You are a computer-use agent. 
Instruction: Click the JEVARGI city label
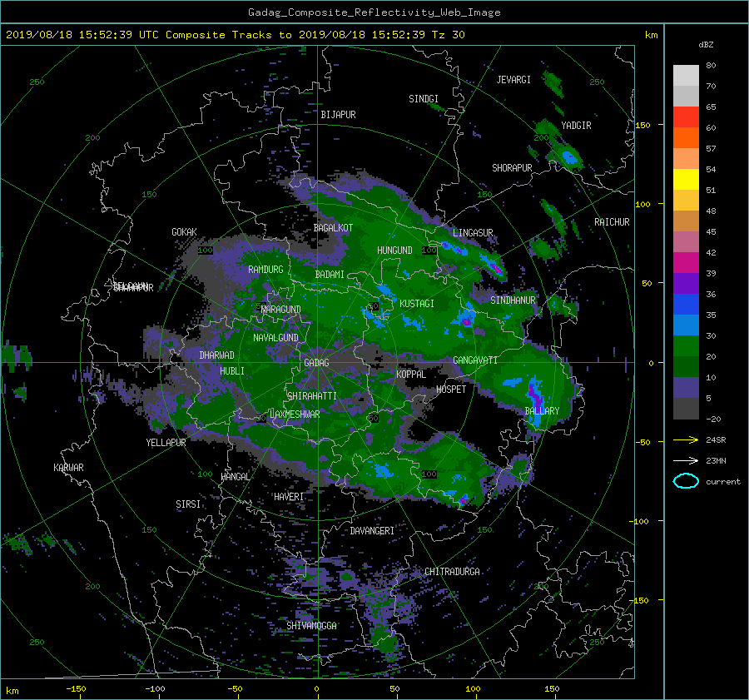(x=513, y=80)
